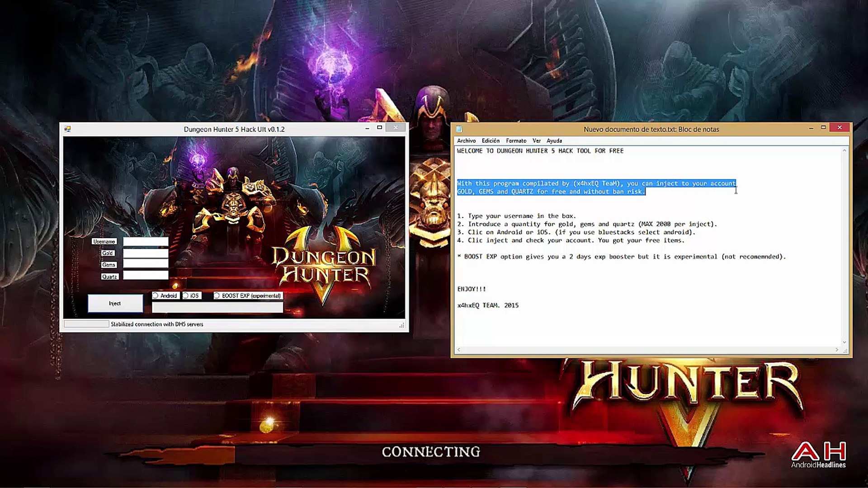Click Notepad horizontal scrollbar left arrow
This screenshot has width=868, height=488.
[459, 350]
